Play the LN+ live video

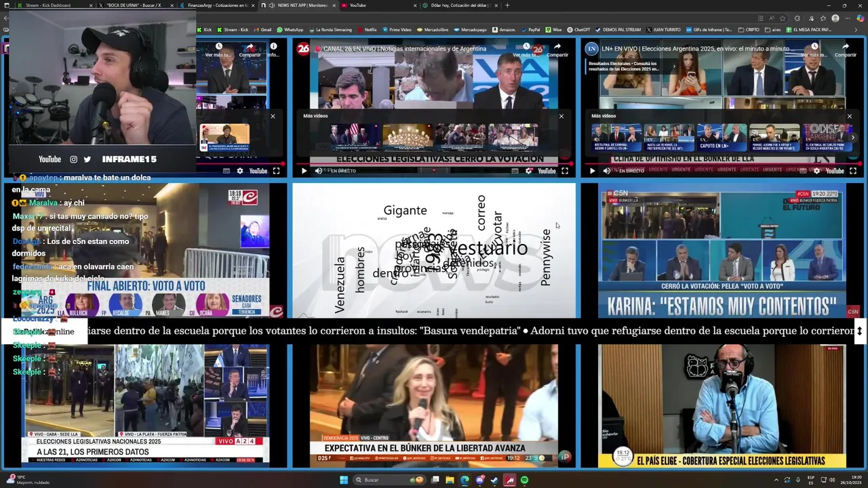point(592,171)
